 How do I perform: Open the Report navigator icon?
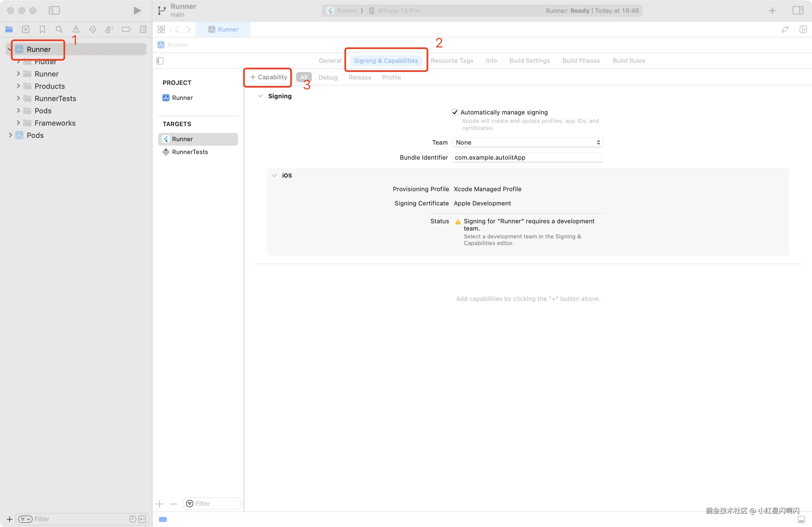point(143,29)
